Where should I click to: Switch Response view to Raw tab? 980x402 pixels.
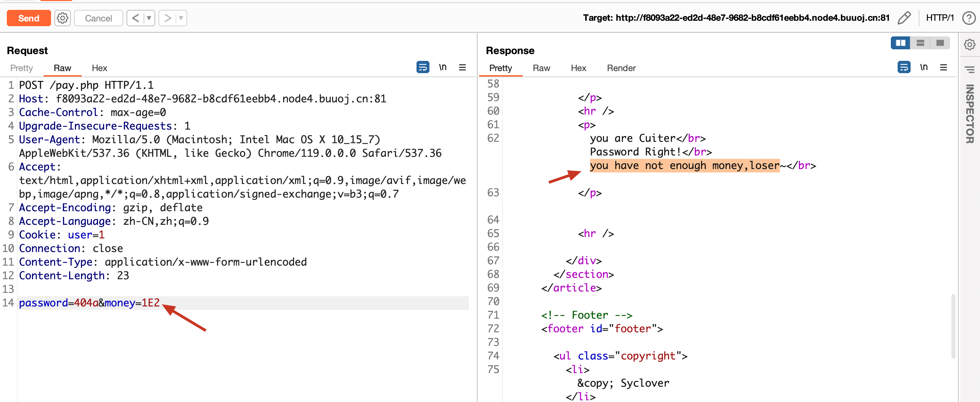(x=541, y=68)
